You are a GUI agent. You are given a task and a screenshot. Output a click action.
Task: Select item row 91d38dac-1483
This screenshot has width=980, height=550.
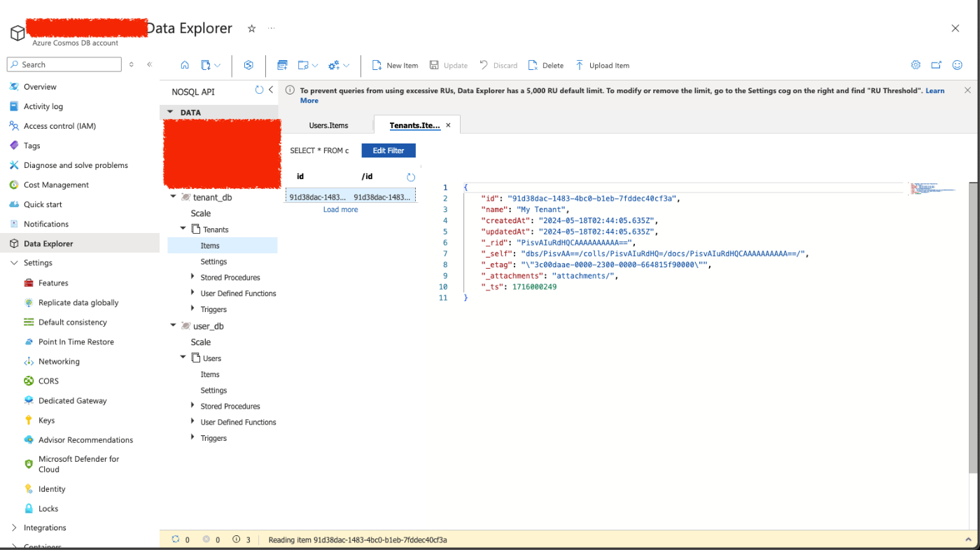[x=351, y=197]
